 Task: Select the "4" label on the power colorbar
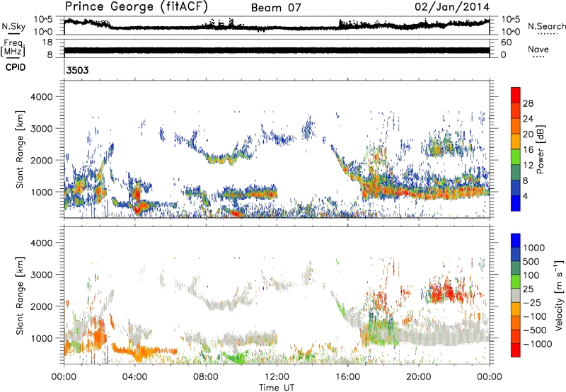coord(525,197)
